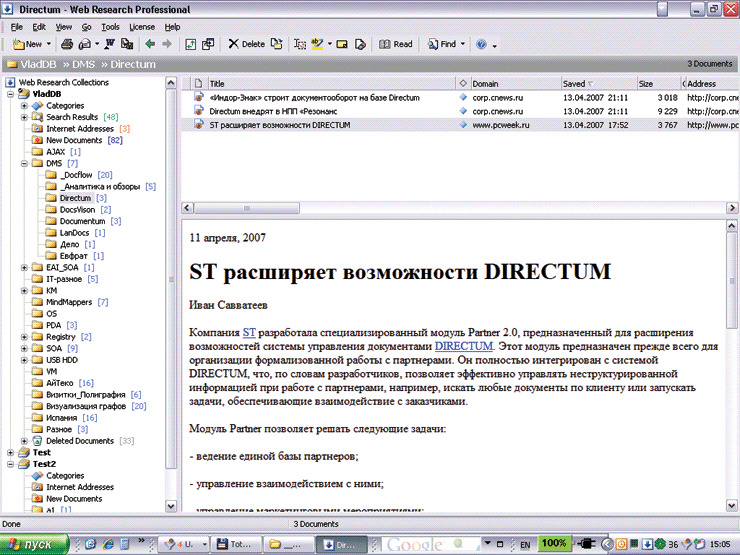Viewport: 740px width, 555px height.
Task: Click the yellow highlighter icon
Action: pyautogui.click(x=317, y=44)
